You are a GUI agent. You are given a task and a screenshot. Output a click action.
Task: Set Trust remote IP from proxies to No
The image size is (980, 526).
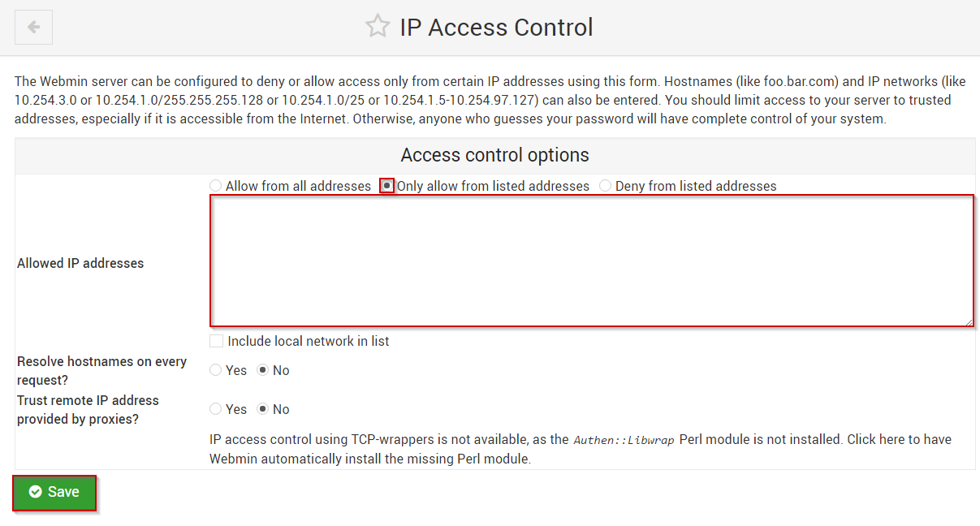pos(263,409)
